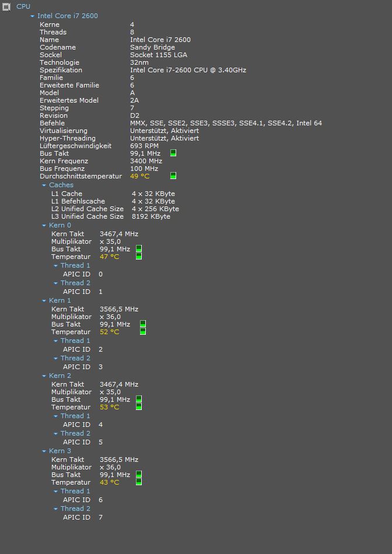Open the Kern 2 Temperatur graph icon
The image size is (392, 554).
point(139,406)
